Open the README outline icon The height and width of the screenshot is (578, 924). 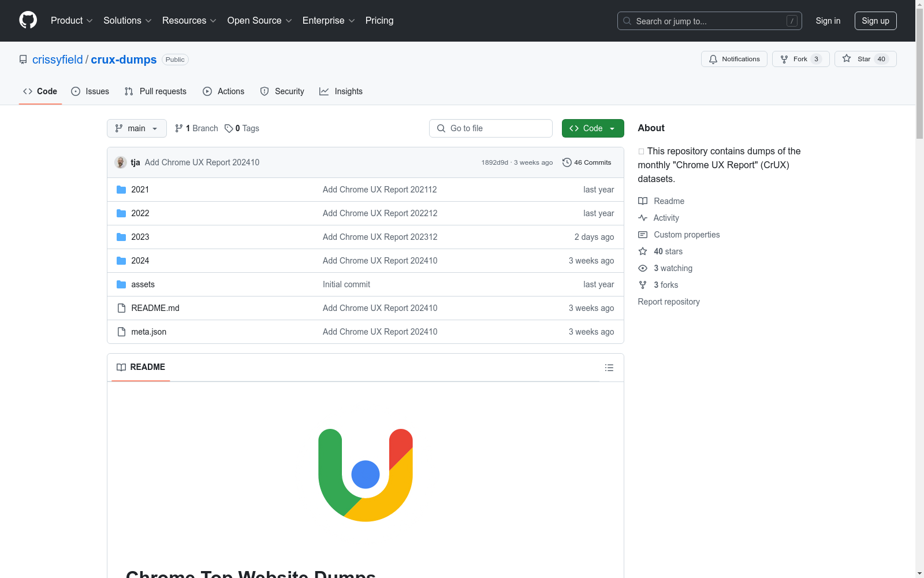click(609, 368)
